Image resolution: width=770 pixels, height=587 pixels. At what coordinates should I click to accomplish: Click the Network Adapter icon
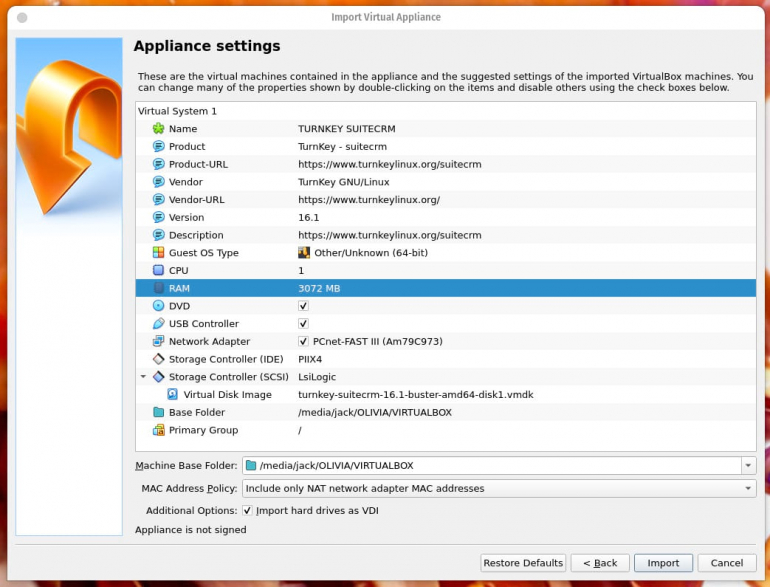tap(158, 341)
